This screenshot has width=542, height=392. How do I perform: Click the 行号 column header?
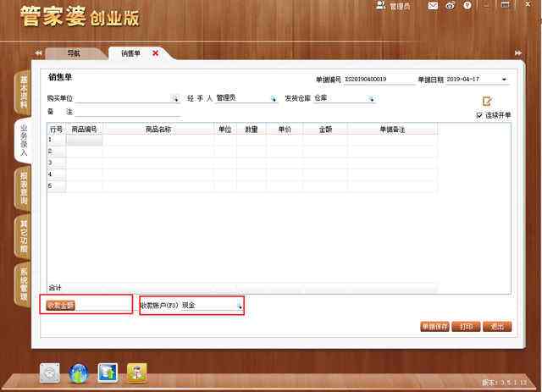57,130
